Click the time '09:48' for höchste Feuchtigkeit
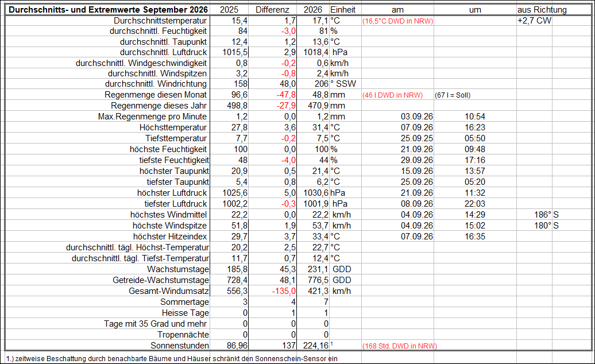 point(475,149)
